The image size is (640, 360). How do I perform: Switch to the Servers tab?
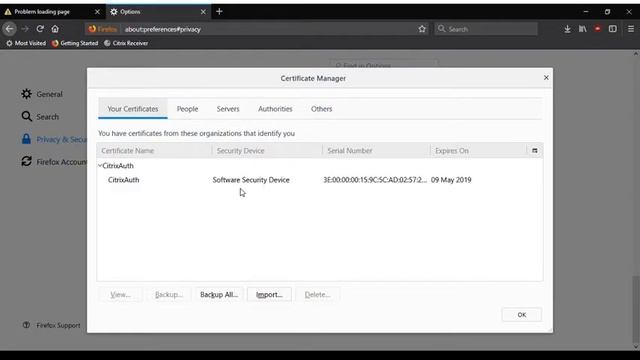coord(228,109)
